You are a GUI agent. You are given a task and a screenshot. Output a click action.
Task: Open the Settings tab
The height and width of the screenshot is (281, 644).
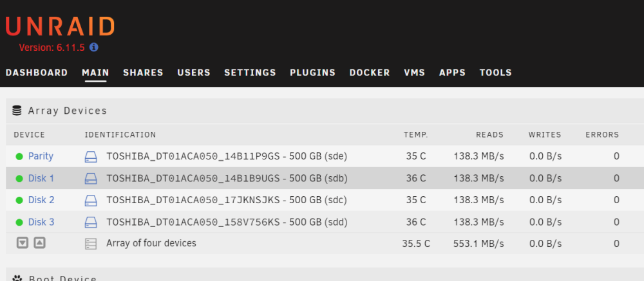click(250, 73)
